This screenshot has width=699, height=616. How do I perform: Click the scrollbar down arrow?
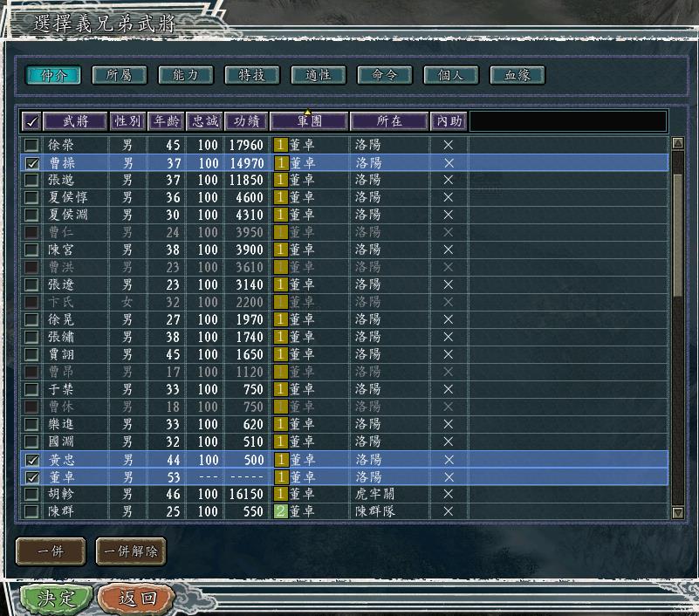pos(677,512)
